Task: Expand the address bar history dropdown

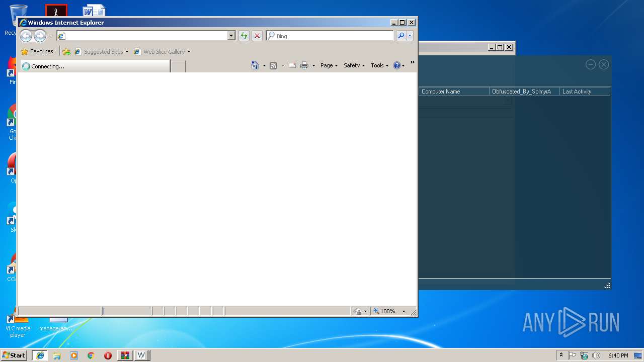Action: (231, 36)
